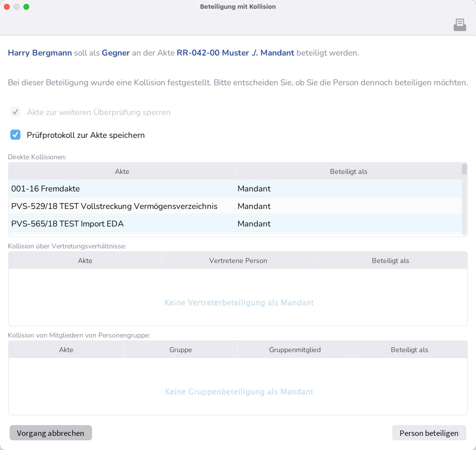Zoom the window with green button
Image resolution: width=476 pixels, height=450 pixels.
[x=26, y=7]
